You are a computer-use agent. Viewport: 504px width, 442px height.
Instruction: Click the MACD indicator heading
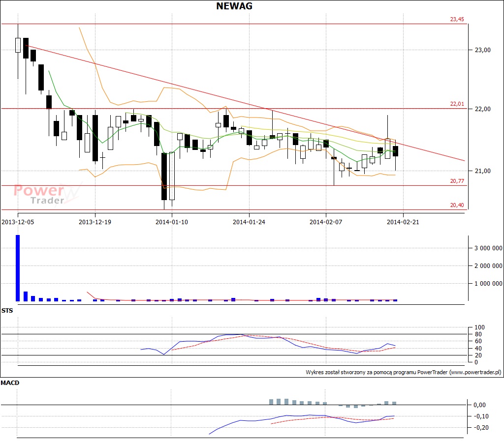point(10,383)
